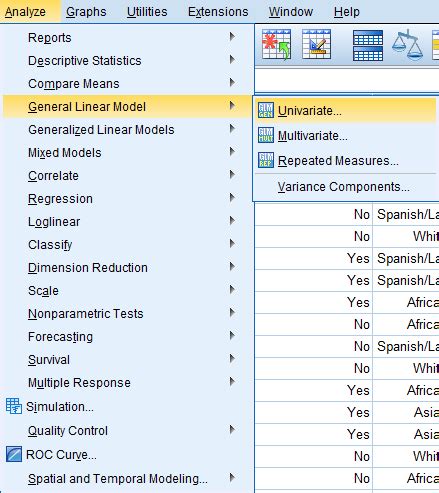Expand Spatial and Temporal Modeling arrow

232,478
